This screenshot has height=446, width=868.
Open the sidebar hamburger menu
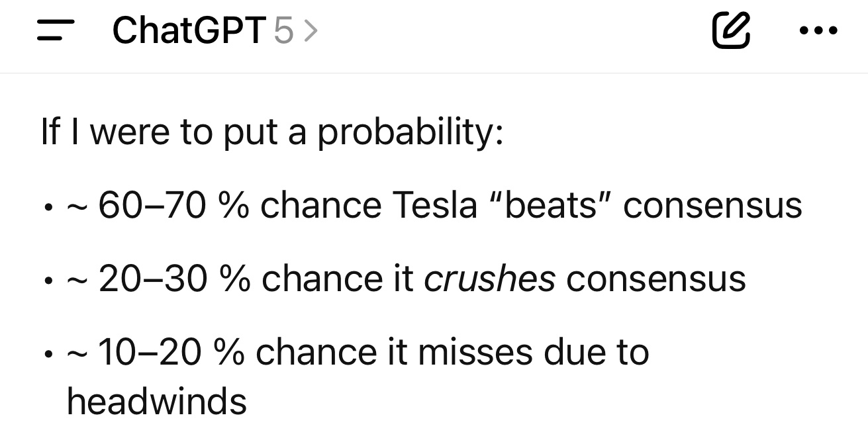55,30
